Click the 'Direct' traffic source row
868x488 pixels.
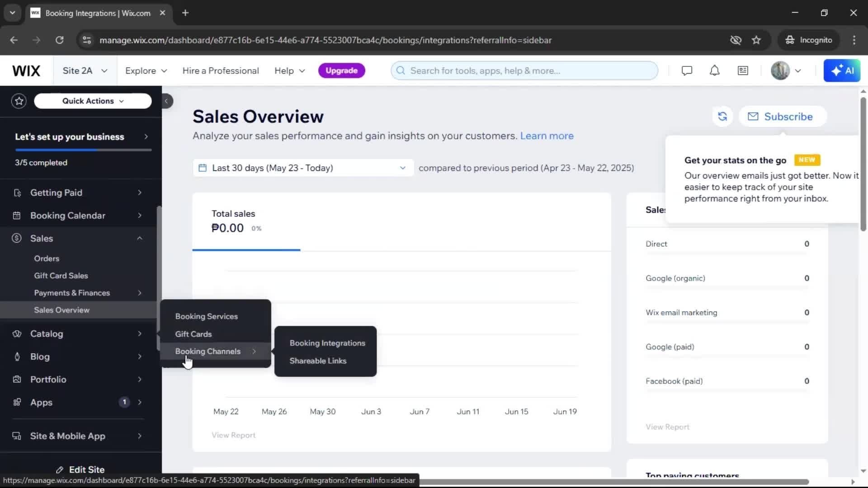coord(727,244)
